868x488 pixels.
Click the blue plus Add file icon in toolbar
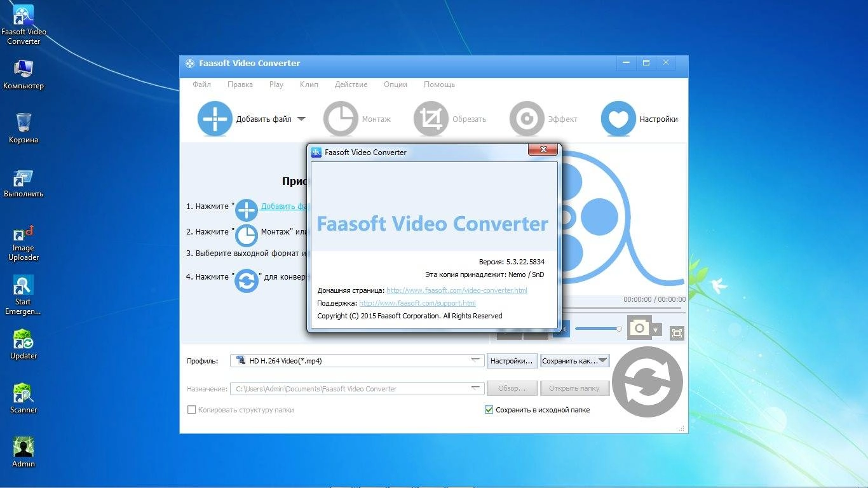[215, 119]
